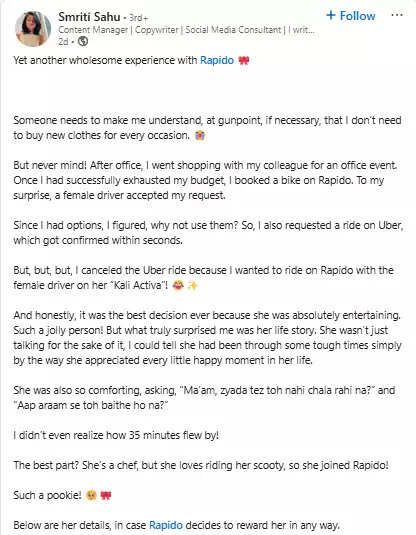The width and height of the screenshot is (416, 535).
Task: Follow Smriti Sahu
Action: pyautogui.click(x=351, y=15)
